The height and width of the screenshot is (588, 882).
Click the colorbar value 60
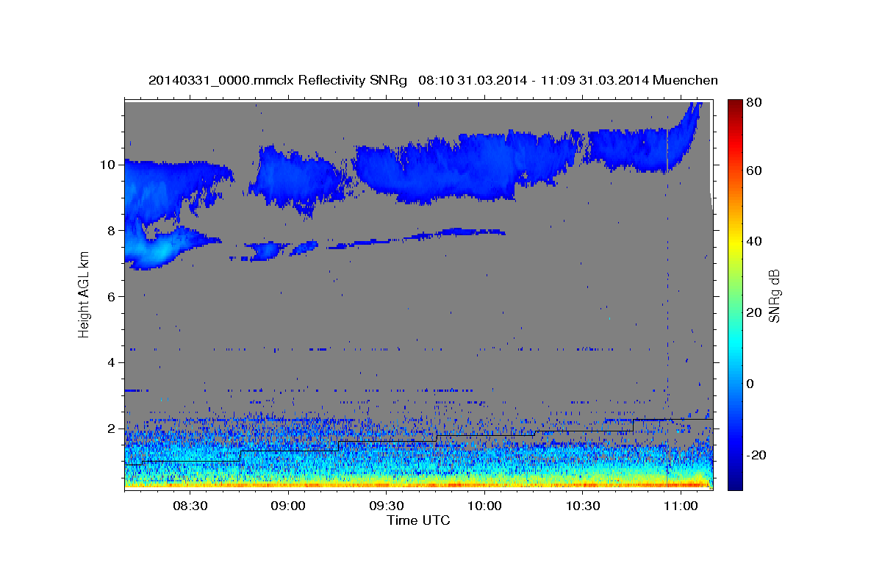753,171
